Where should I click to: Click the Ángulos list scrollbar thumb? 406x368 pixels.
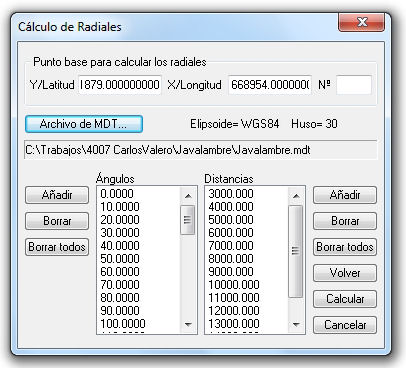(x=188, y=220)
